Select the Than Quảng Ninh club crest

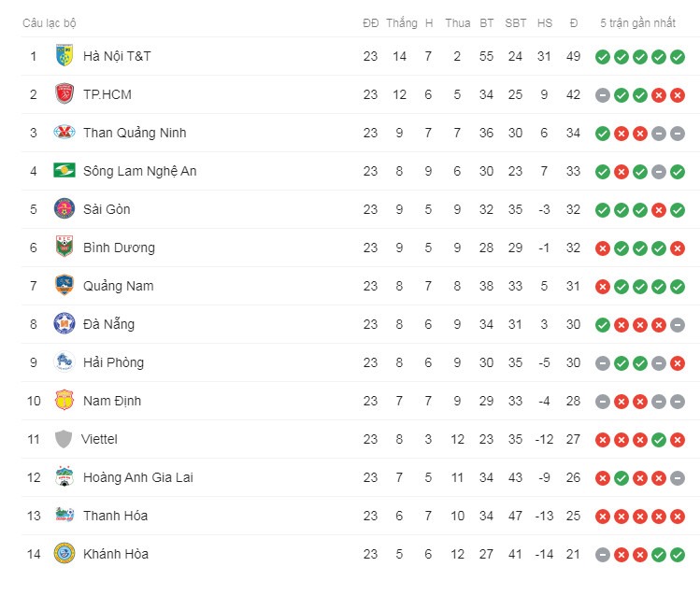(64, 133)
